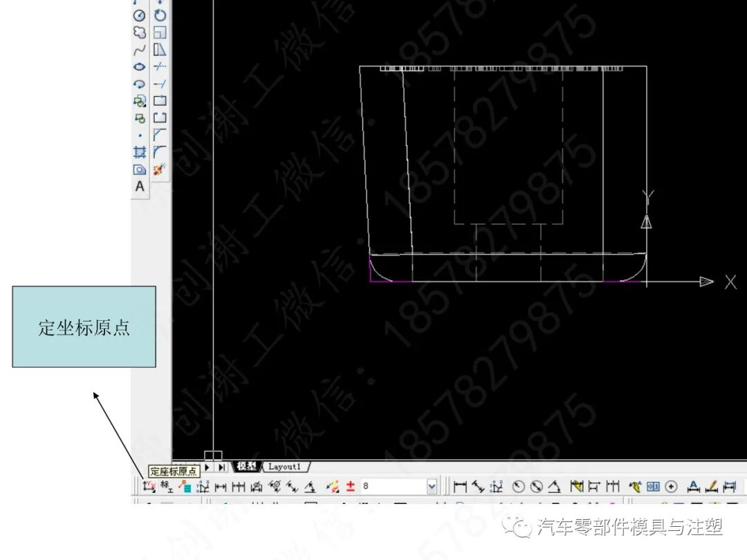
Task: Use the Break at Point tool
Action: [x=160, y=101]
